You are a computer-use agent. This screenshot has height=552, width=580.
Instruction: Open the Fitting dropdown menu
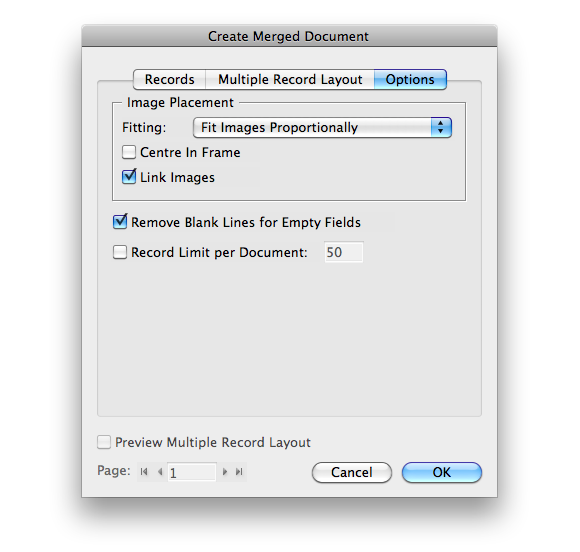click(322, 128)
